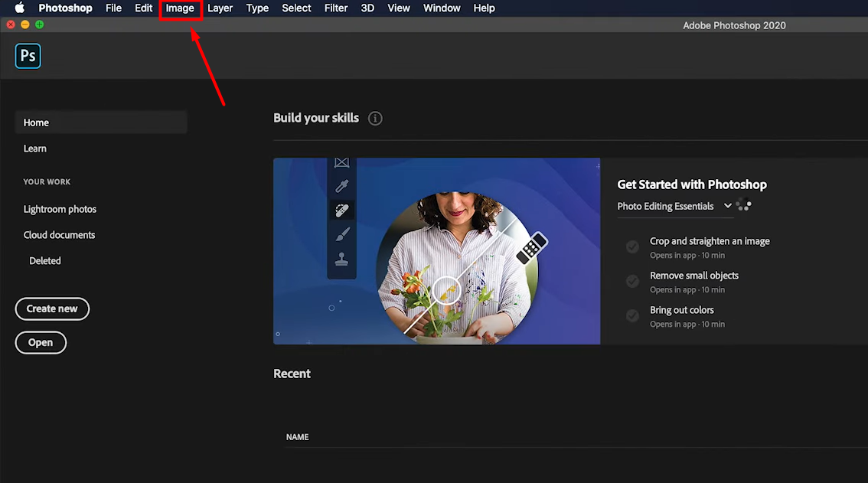Click the Create new button
Image resolution: width=868 pixels, height=483 pixels.
tap(52, 308)
